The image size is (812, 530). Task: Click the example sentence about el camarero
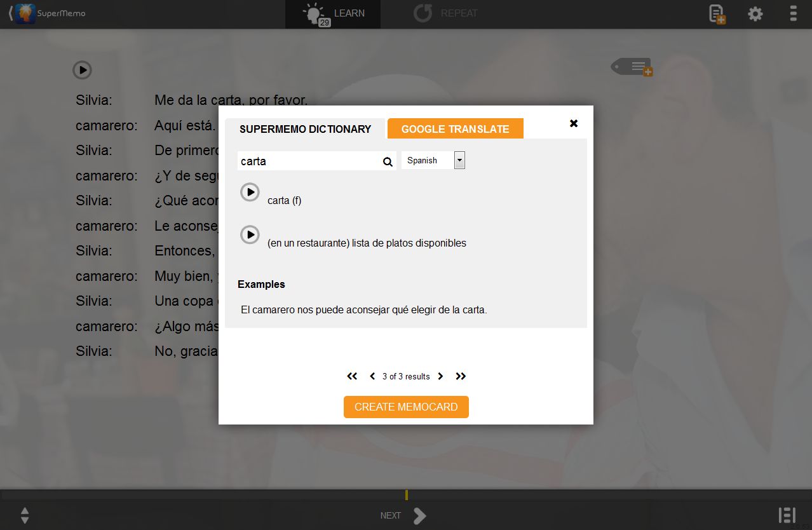pos(364,310)
